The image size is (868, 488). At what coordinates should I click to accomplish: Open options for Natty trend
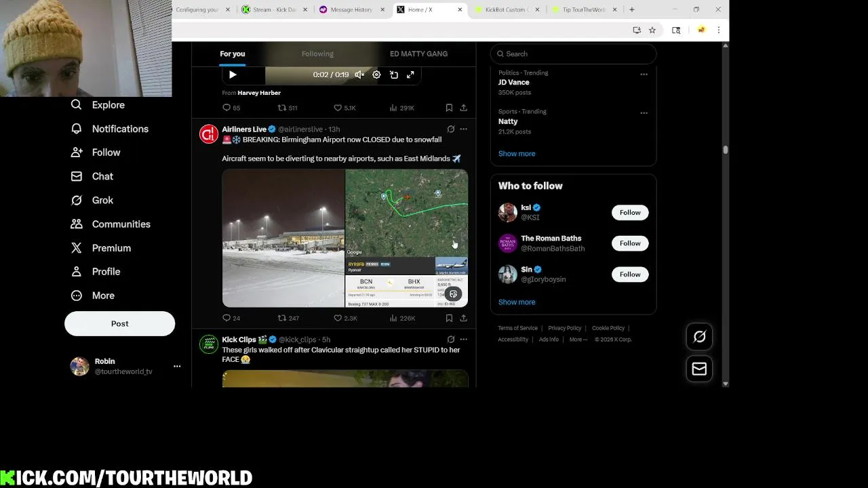point(644,113)
